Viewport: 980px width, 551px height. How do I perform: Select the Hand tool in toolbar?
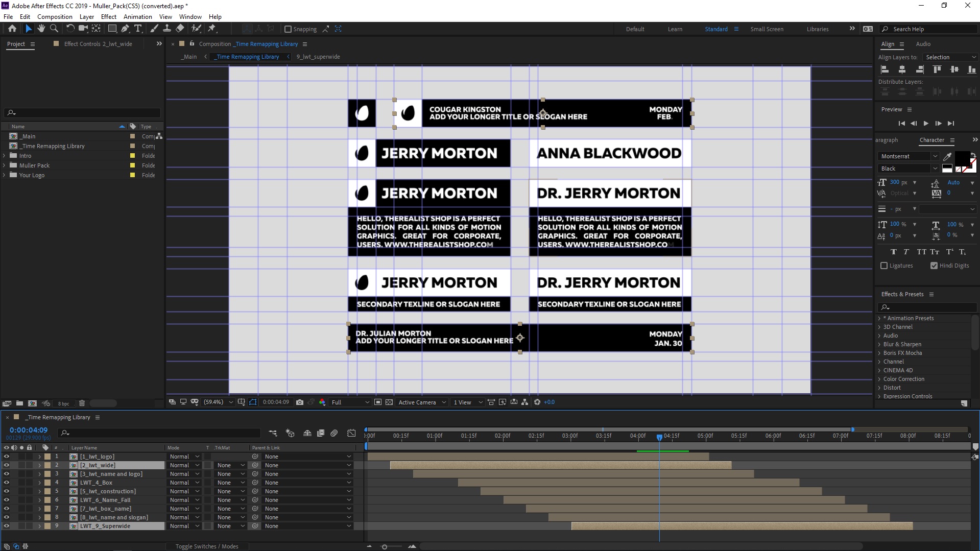(x=41, y=29)
